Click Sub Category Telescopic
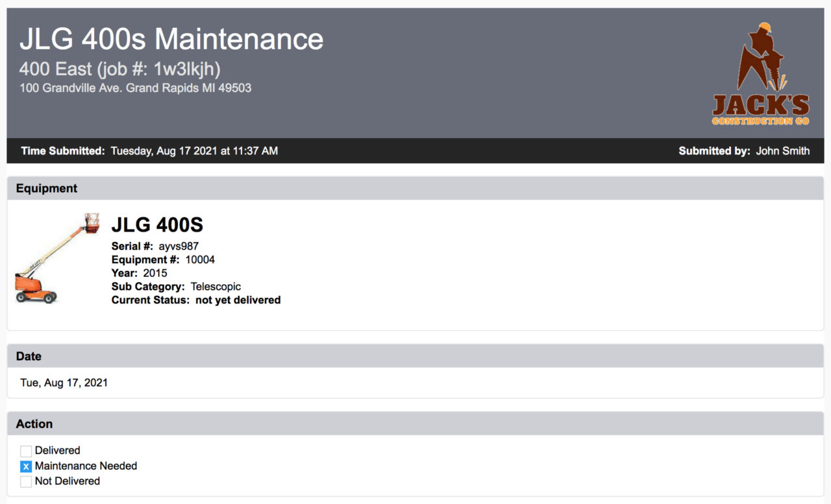The image size is (831, 504). click(176, 287)
